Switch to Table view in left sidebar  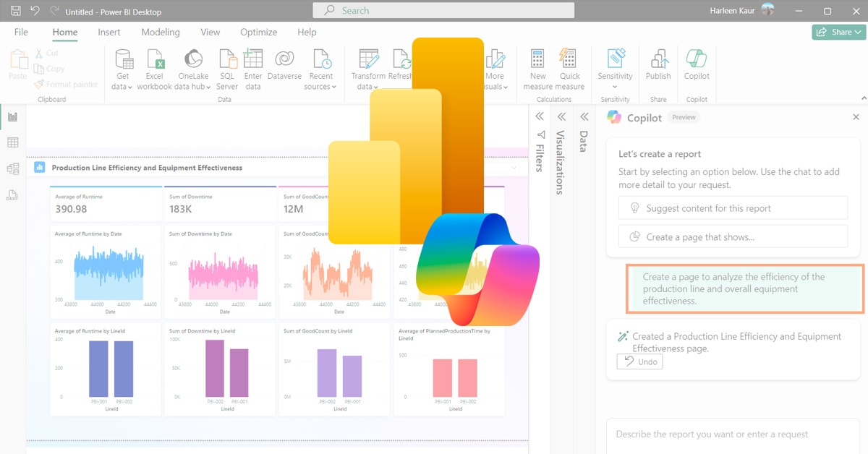click(x=12, y=143)
